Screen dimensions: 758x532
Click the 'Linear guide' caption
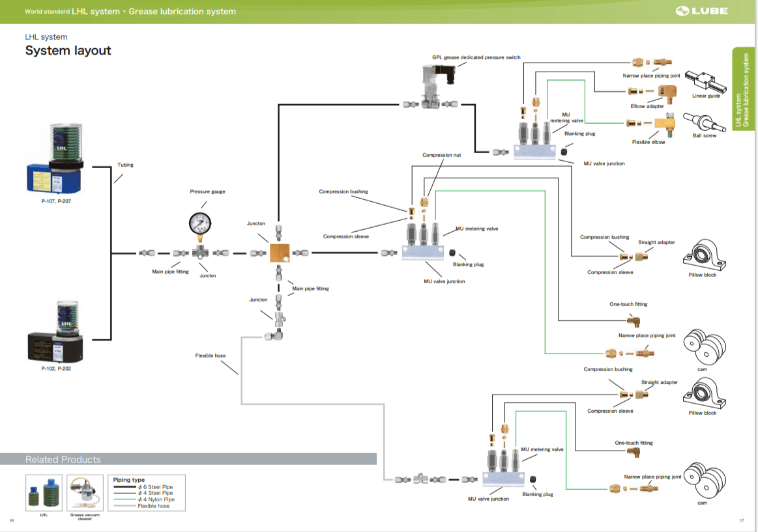(x=706, y=96)
